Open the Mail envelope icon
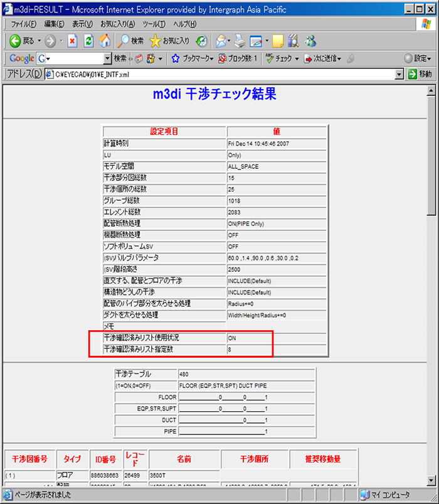Screen dimensions: 439x504 221,41
